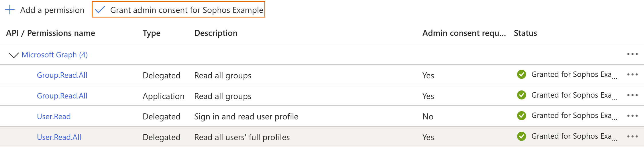The image size is (644, 147).
Task: Open the Application type Group.Read.All permission
Action: 62,96
